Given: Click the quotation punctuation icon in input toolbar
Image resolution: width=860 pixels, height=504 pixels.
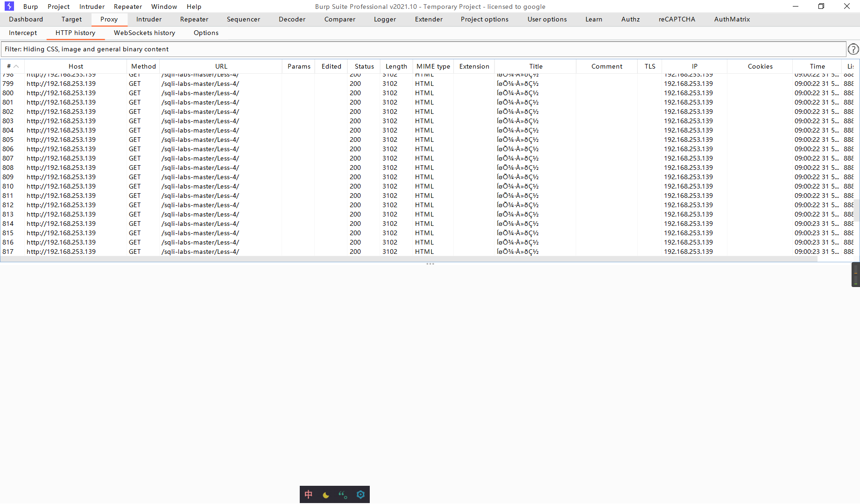Looking at the screenshot, I should click(343, 495).
